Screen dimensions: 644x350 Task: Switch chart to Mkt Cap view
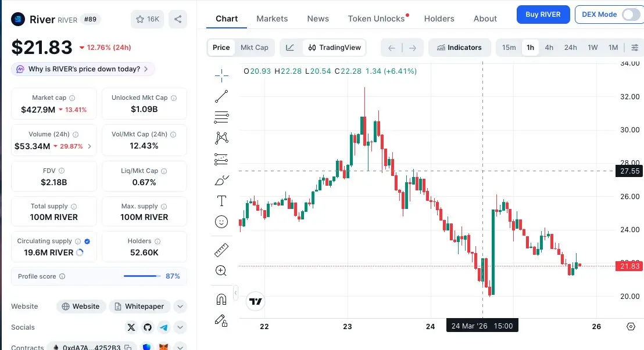255,48
